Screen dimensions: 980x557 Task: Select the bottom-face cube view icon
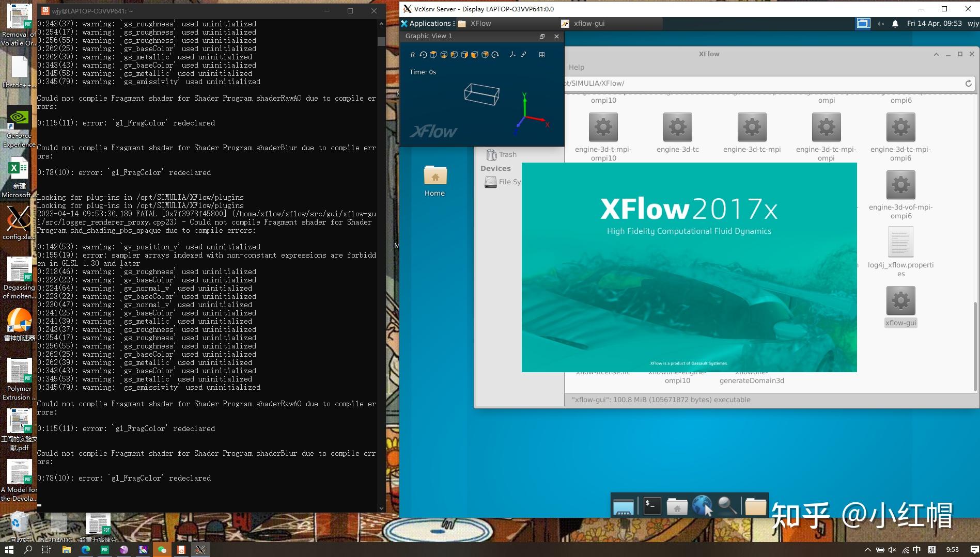tap(444, 55)
